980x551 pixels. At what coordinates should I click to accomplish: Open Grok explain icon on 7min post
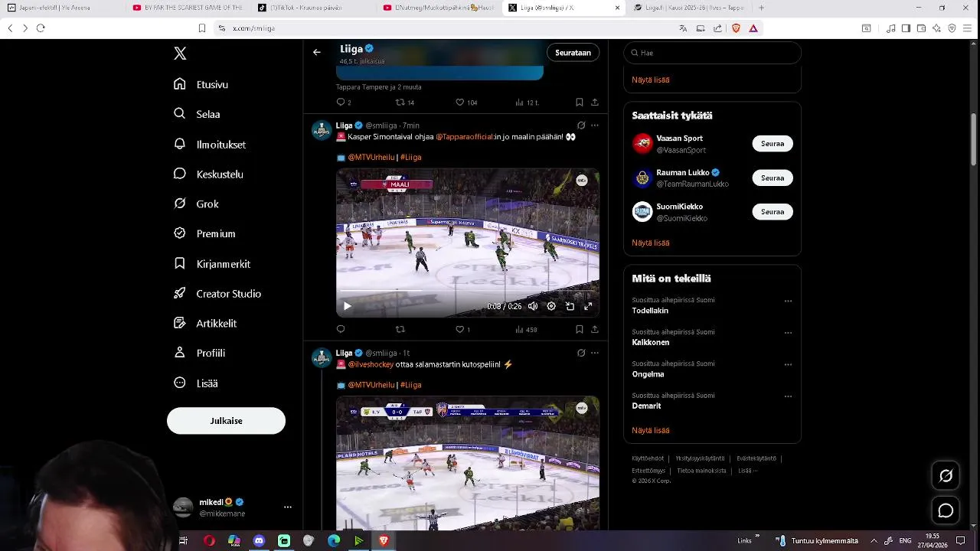[581, 126]
